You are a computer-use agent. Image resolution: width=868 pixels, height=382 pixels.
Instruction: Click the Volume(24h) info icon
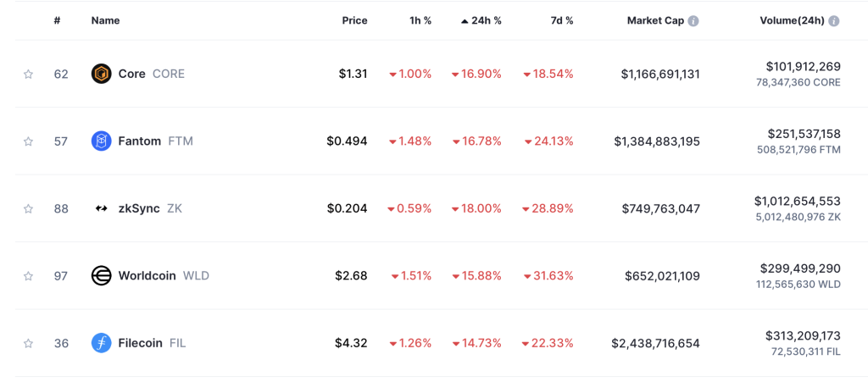[x=834, y=21]
